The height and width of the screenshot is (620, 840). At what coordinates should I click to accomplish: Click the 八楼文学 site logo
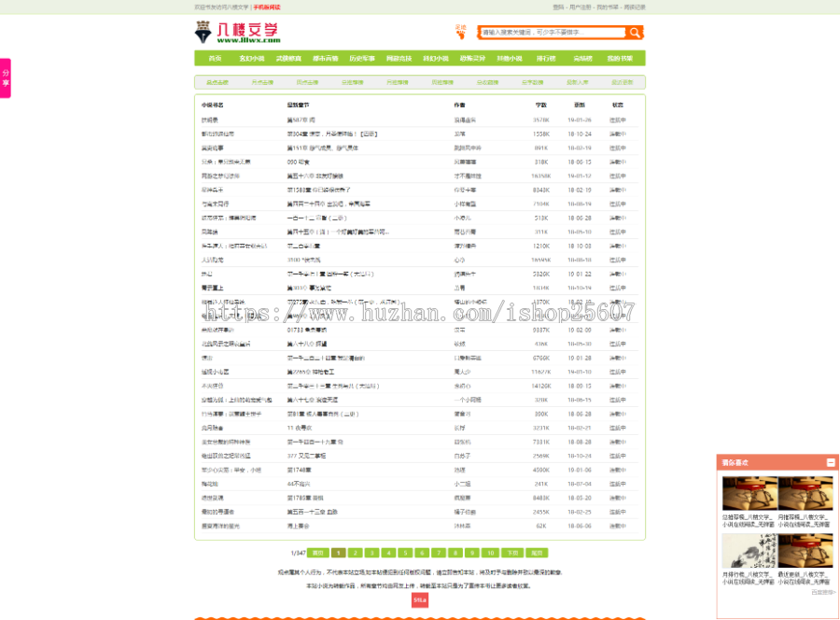coord(237,32)
